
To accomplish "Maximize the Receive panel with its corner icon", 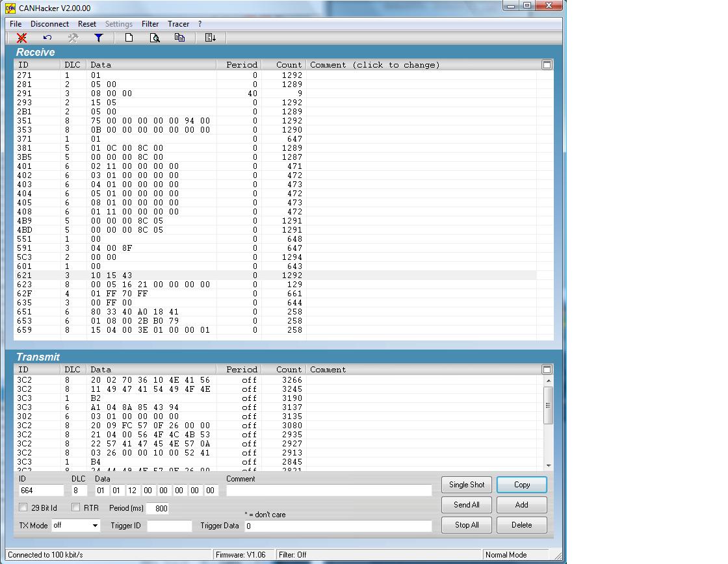I will 547,65.
